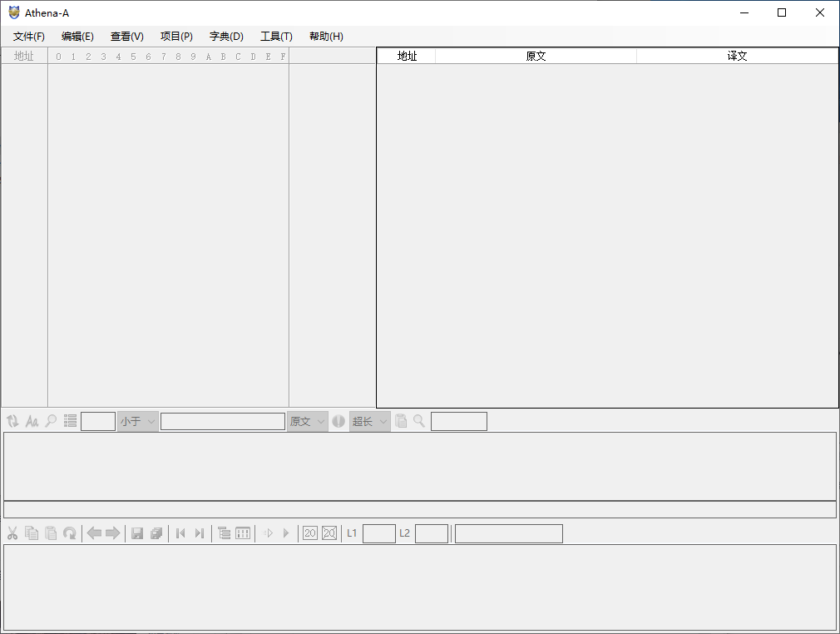Click the Paste icon next to Copy
The image size is (840, 634).
pyautogui.click(x=51, y=533)
